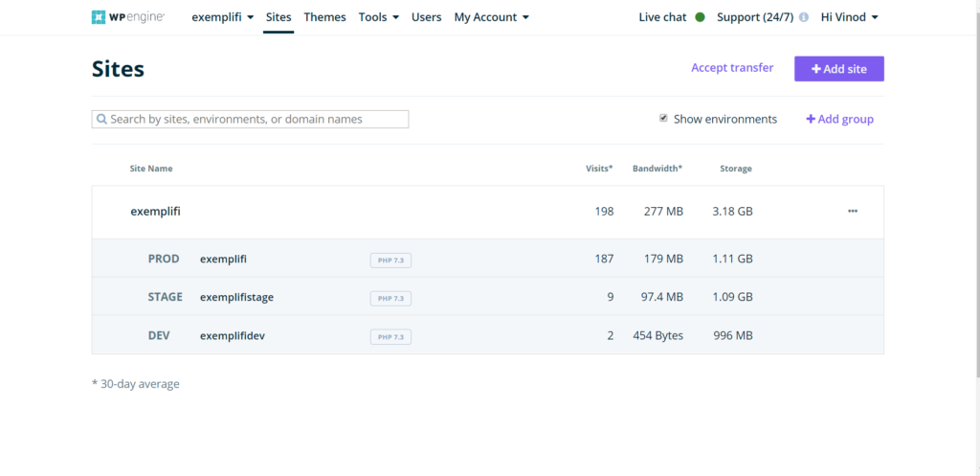Click the STAGE environment label
The height and width of the screenshot is (476, 980).
click(166, 297)
